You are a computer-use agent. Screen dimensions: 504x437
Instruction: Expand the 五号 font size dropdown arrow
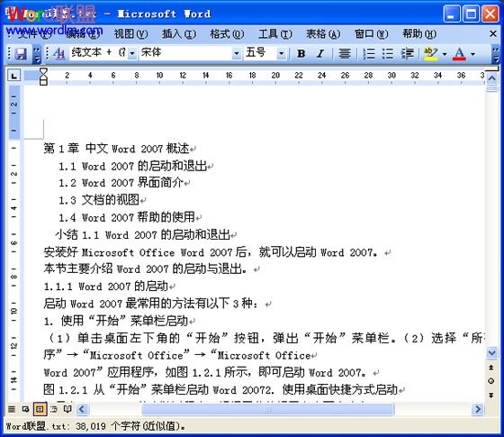coord(281,53)
